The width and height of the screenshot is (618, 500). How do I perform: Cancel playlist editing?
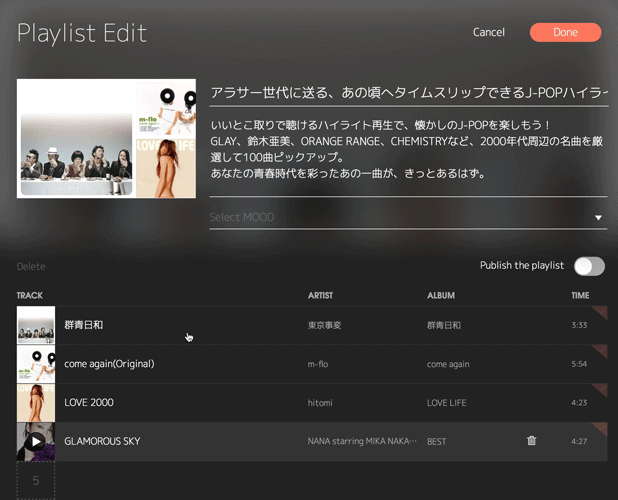(x=489, y=32)
